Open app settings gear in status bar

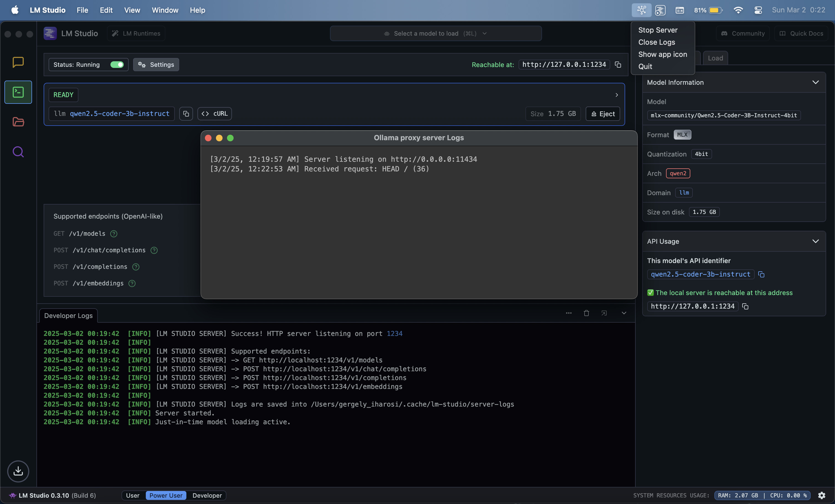coord(821,495)
